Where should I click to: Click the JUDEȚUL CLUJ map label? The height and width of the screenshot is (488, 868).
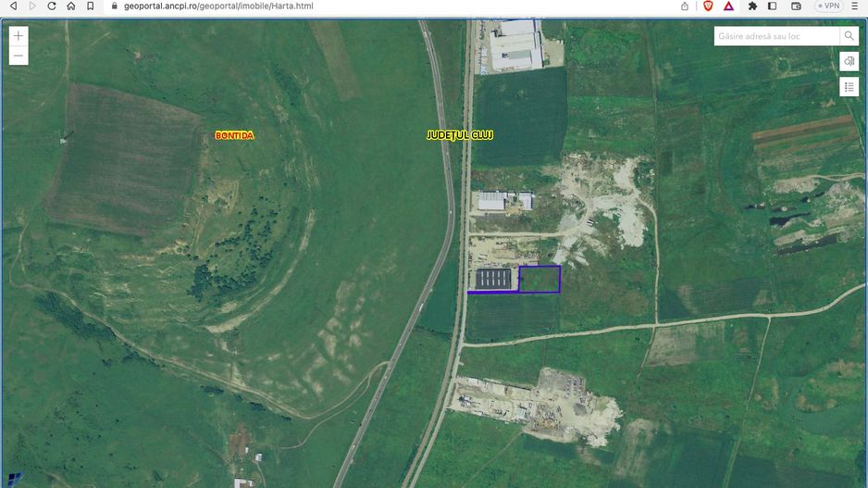[460, 135]
